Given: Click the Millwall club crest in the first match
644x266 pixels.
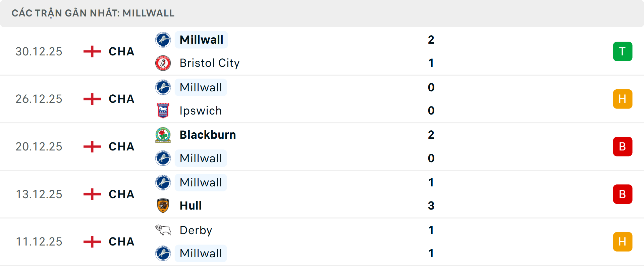Looking at the screenshot, I should (x=163, y=40).
